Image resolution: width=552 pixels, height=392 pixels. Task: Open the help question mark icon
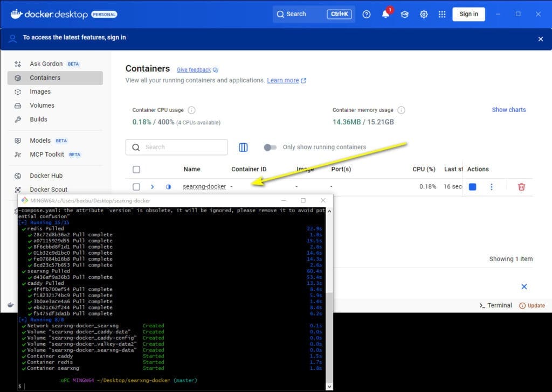click(367, 14)
